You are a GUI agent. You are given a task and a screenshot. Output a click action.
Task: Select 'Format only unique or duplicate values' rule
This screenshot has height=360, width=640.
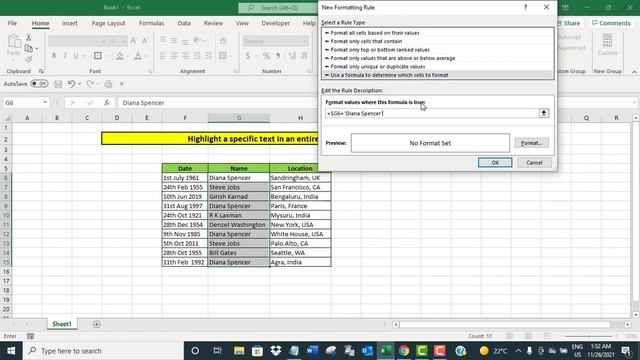(438, 67)
